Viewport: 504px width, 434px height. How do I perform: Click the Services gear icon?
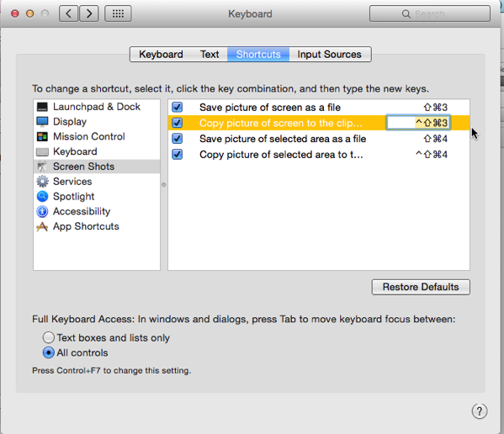(42, 182)
